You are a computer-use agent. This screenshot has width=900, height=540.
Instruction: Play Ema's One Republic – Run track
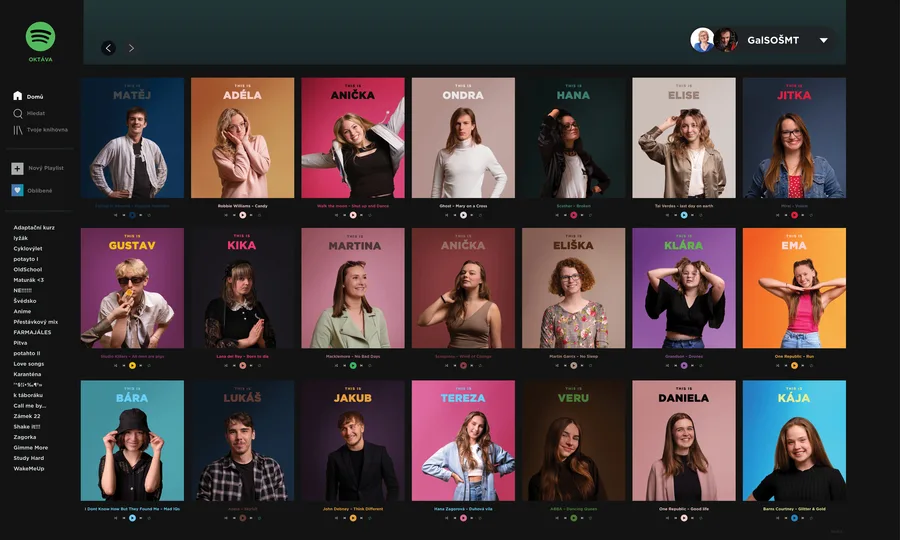coord(794,366)
